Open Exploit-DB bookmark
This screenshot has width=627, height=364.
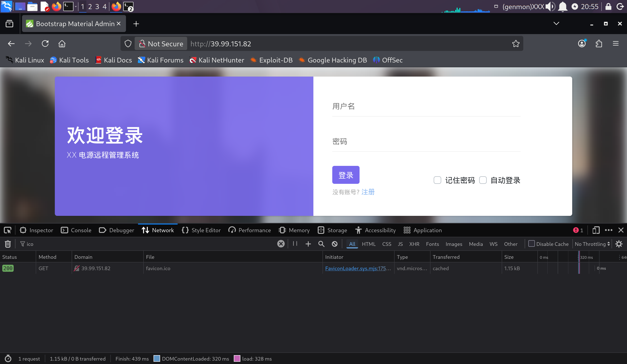pos(272,60)
